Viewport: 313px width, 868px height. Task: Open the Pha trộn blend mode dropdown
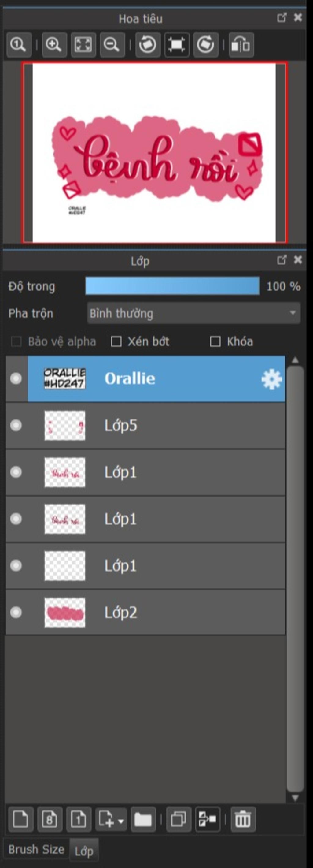click(193, 313)
